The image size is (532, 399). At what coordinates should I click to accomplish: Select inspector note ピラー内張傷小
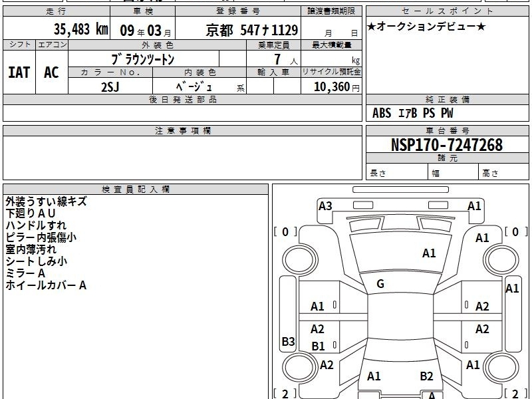coord(41,237)
